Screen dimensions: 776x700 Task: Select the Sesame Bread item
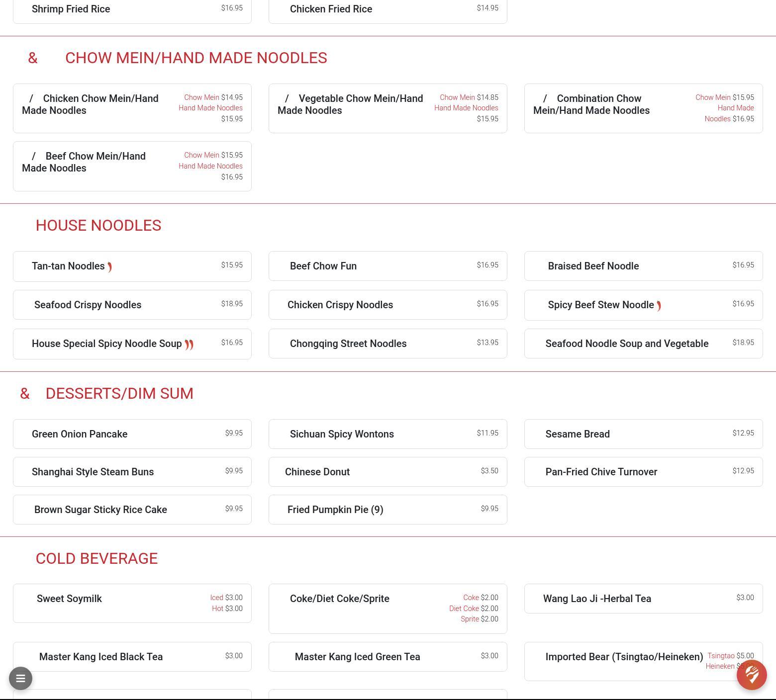[644, 434]
